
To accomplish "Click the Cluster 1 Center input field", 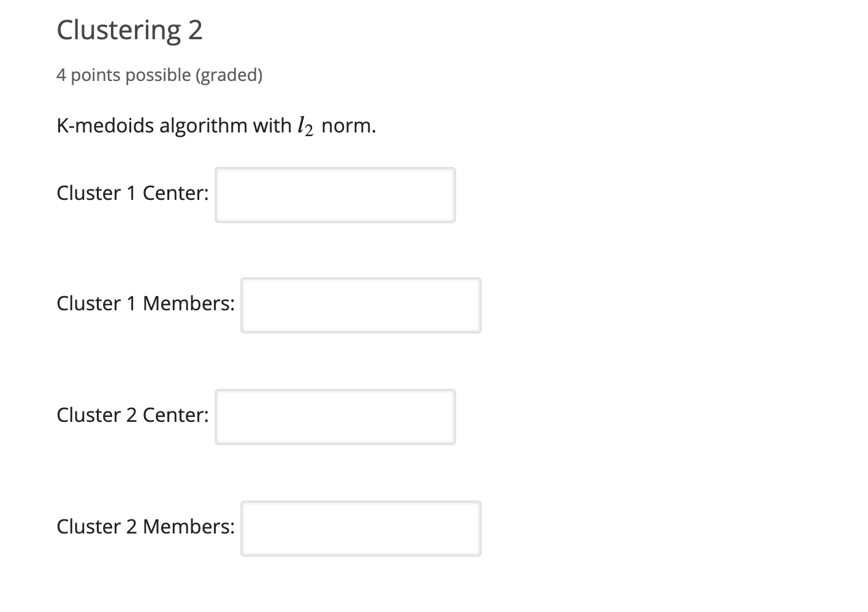I will (x=335, y=195).
